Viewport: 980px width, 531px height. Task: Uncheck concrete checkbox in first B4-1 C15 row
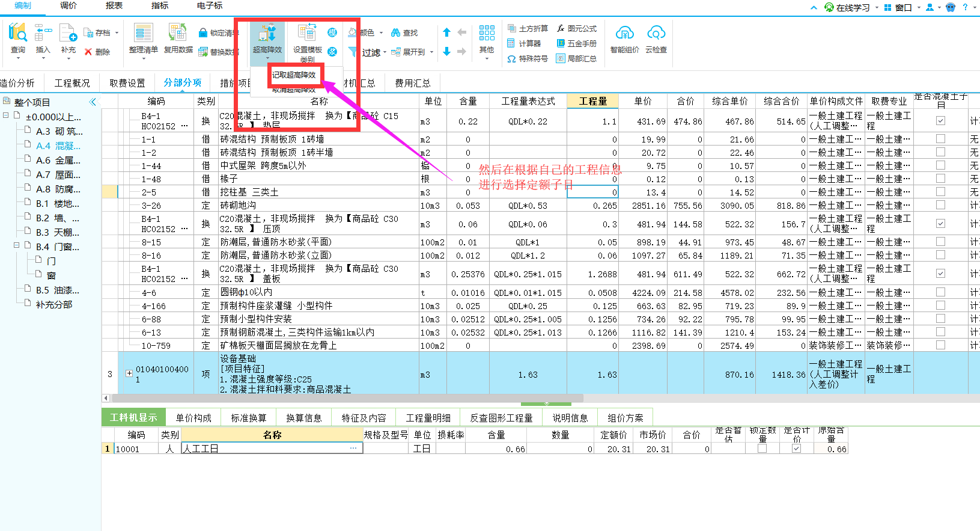pos(940,121)
